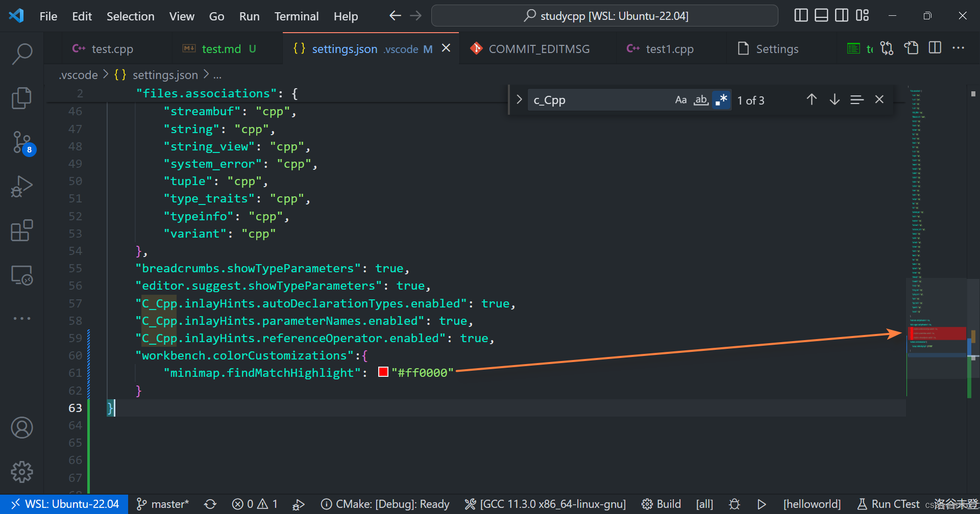
Task: Expand the replace field toggle chevron
Action: 519,99
